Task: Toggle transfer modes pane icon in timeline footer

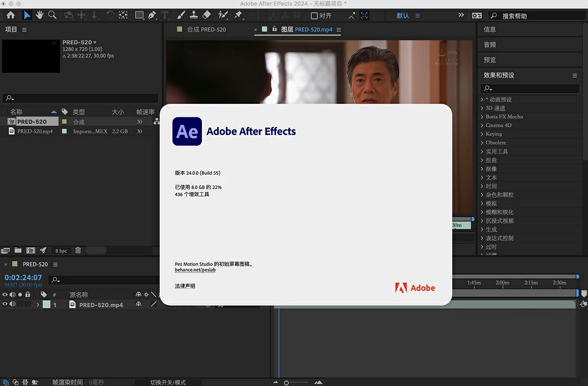Action: tap(16, 382)
